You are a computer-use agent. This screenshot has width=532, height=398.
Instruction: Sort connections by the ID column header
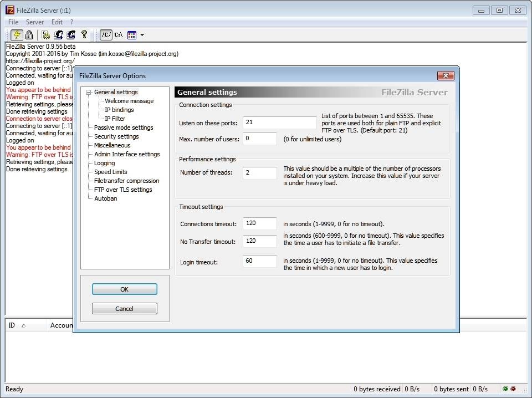click(26, 325)
